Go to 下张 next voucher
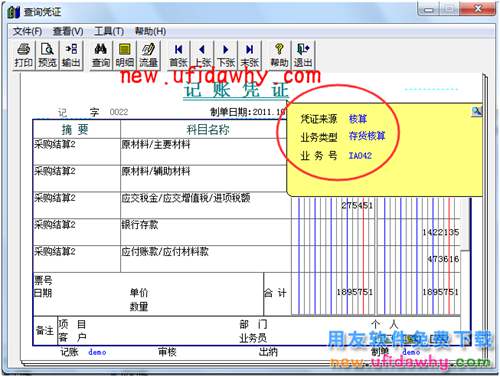Screen dimensions: 500x377 coord(226,55)
